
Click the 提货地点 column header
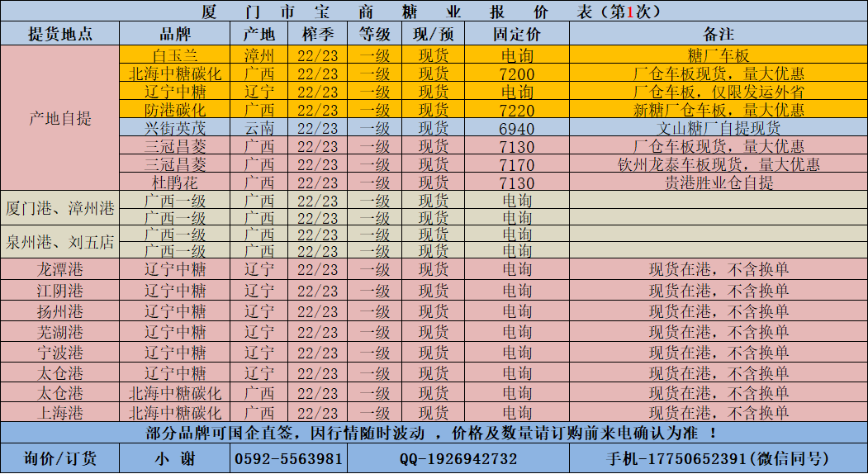coord(60,35)
